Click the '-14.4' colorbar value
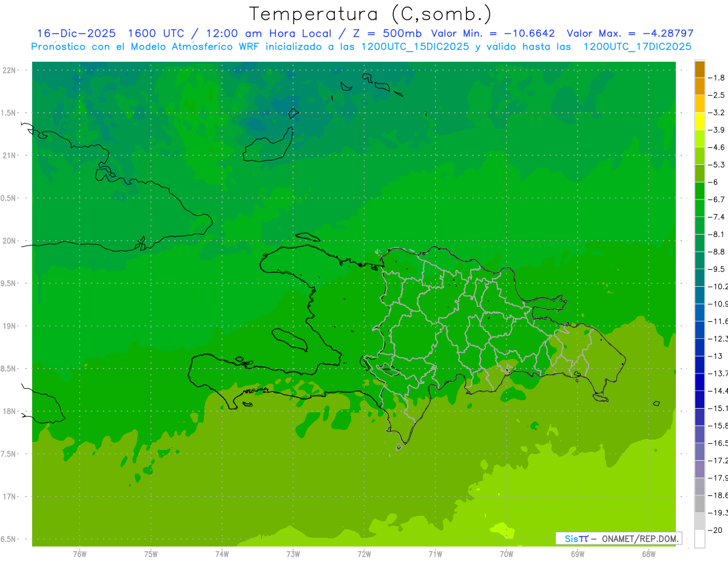The width and height of the screenshot is (728, 562). (x=718, y=390)
